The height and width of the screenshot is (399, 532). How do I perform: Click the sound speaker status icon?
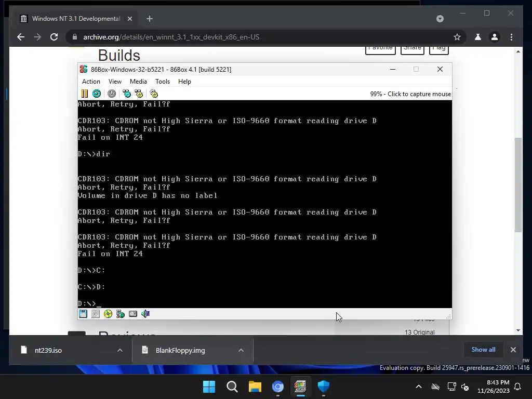[x=145, y=314]
